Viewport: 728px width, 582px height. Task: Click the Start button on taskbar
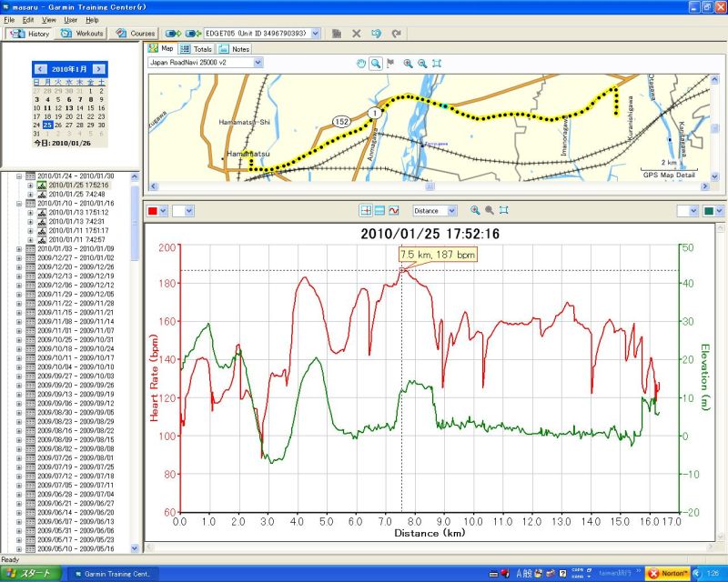pos(31,574)
